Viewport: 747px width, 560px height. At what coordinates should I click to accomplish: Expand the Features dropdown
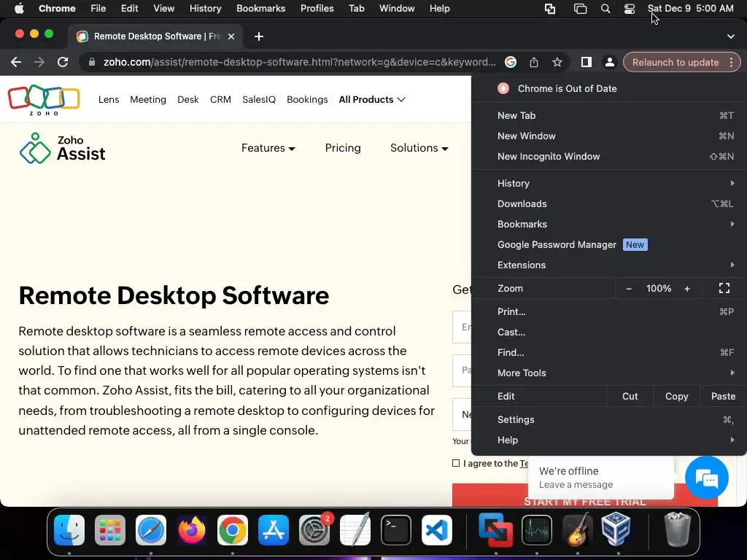coord(268,148)
